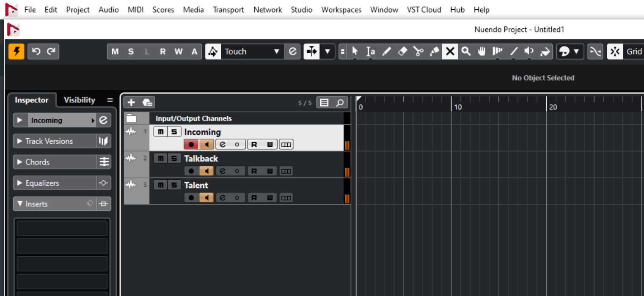Solo the Talent track

(x=173, y=185)
